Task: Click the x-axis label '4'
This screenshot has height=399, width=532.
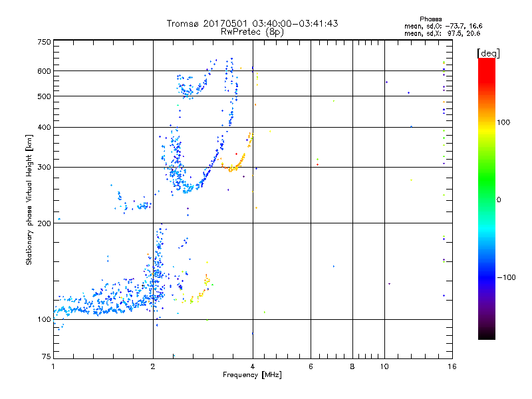Action: click(x=253, y=366)
